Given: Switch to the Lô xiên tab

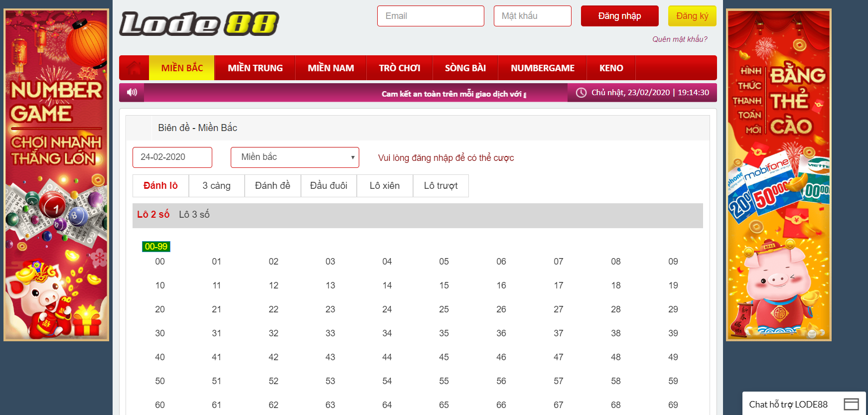Looking at the screenshot, I should [385, 186].
